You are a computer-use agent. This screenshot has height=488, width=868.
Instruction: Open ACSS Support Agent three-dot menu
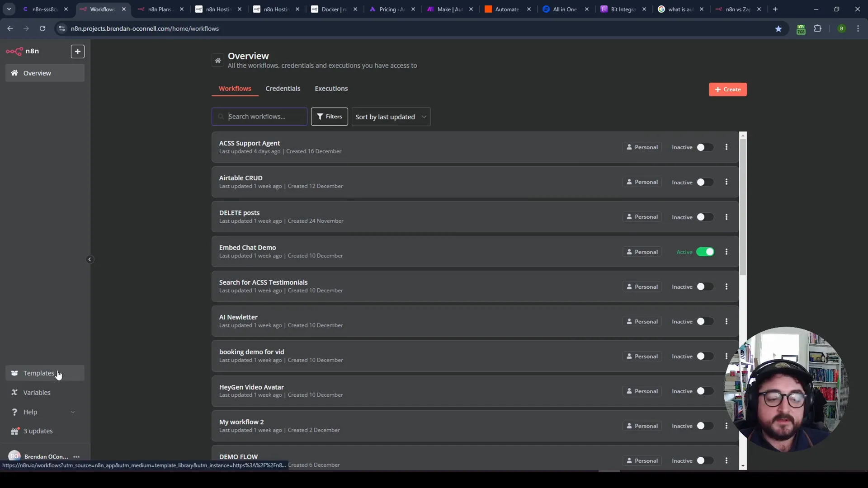pyautogui.click(x=726, y=147)
